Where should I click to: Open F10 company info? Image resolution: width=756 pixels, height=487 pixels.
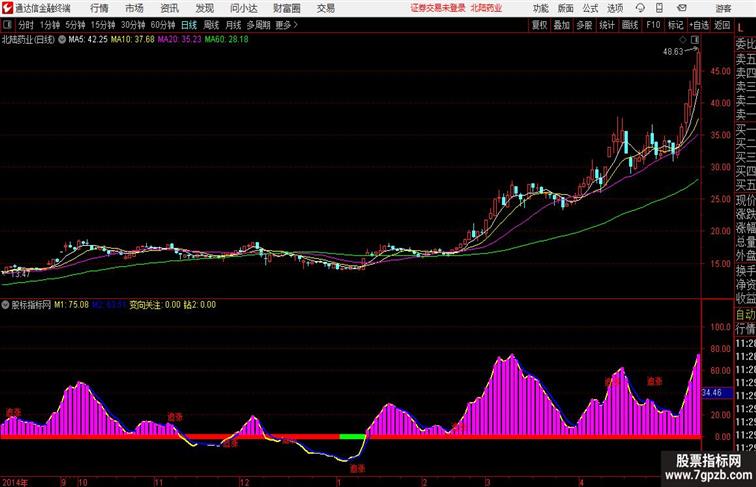click(653, 25)
